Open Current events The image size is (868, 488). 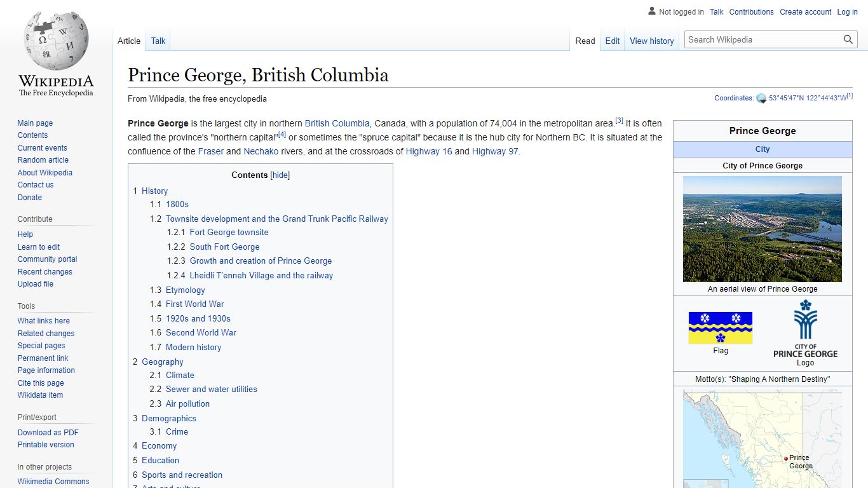point(42,148)
